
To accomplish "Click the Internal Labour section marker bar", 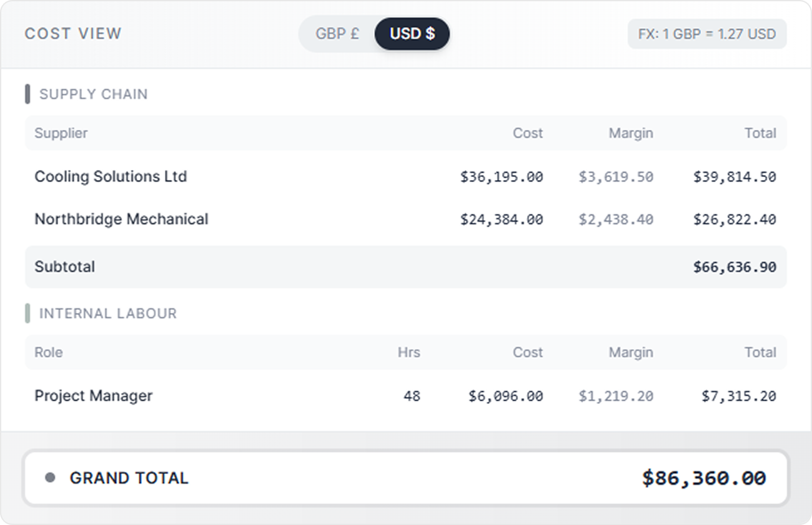I will [x=27, y=313].
